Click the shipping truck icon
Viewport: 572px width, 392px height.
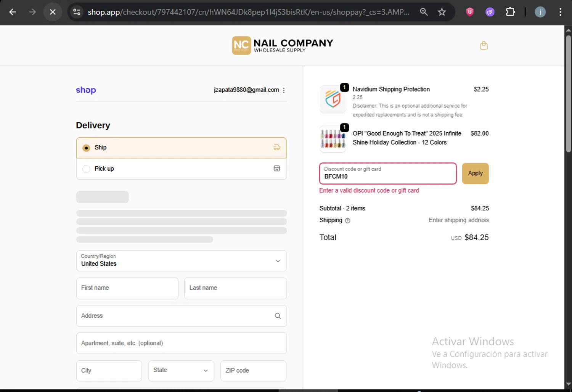pyautogui.click(x=277, y=147)
